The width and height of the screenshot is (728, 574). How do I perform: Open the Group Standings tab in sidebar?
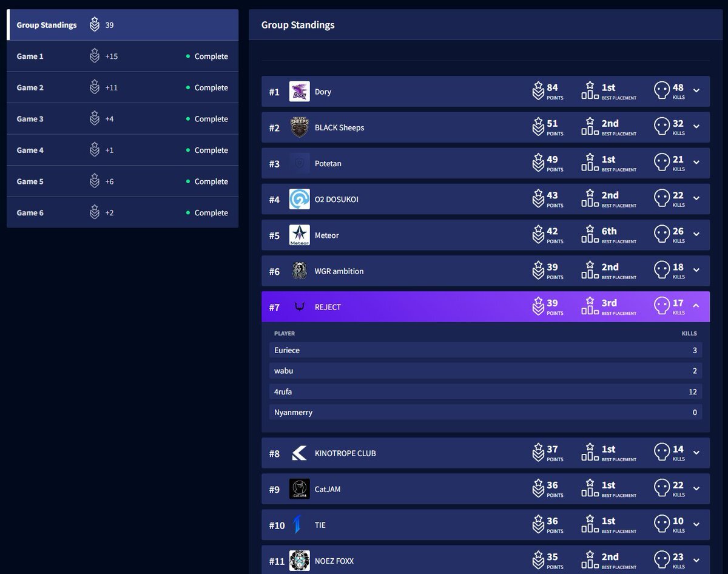[x=123, y=25]
